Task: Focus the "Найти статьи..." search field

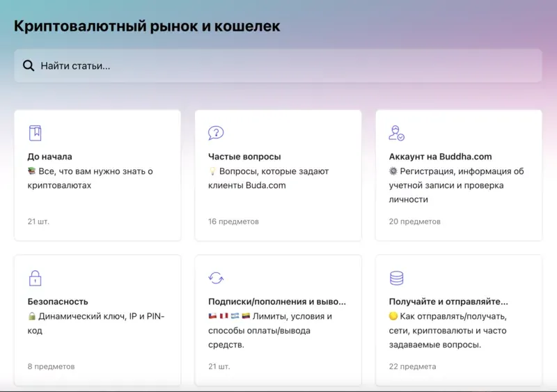Action: (278, 65)
